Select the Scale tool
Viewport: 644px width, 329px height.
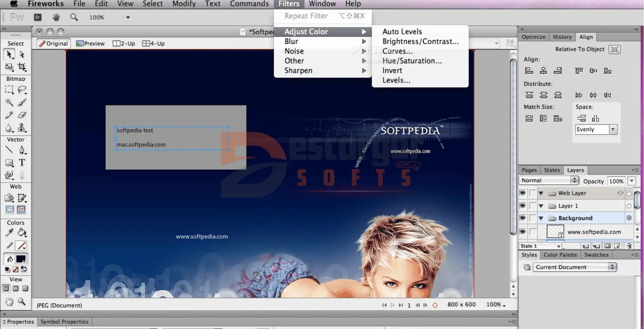tap(9, 67)
